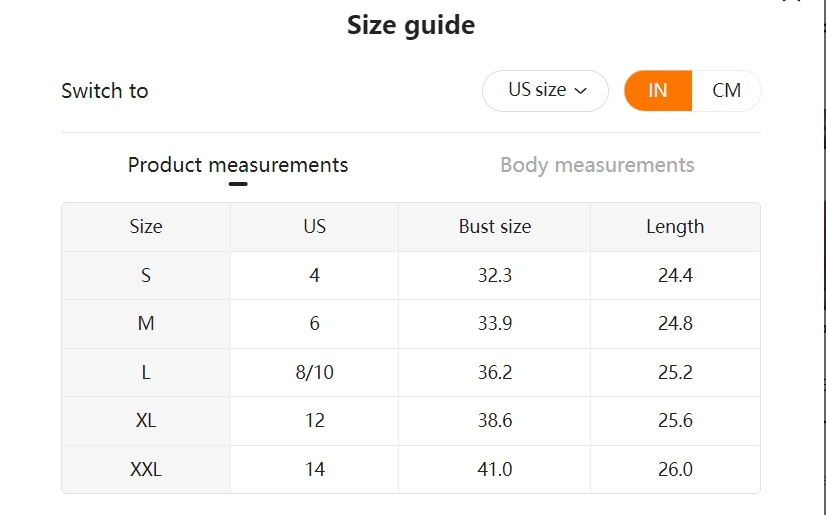The height and width of the screenshot is (515, 826).
Task: Open the US size dropdown
Action: click(545, 91)
